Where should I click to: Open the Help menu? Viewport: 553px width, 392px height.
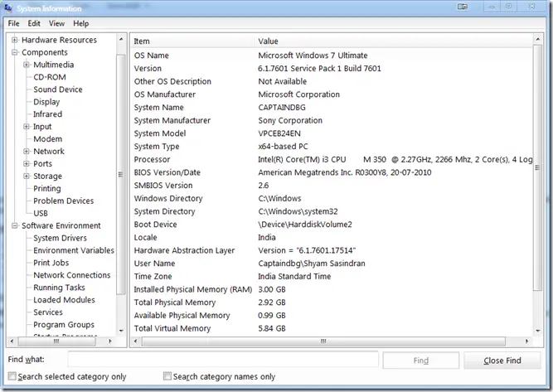pos(80,23)
